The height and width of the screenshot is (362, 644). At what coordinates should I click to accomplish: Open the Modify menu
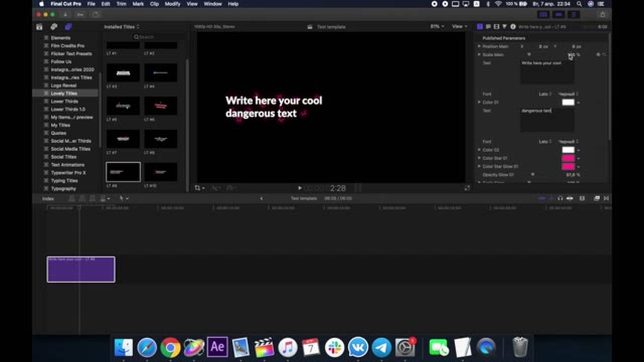[x=172, y=4]
